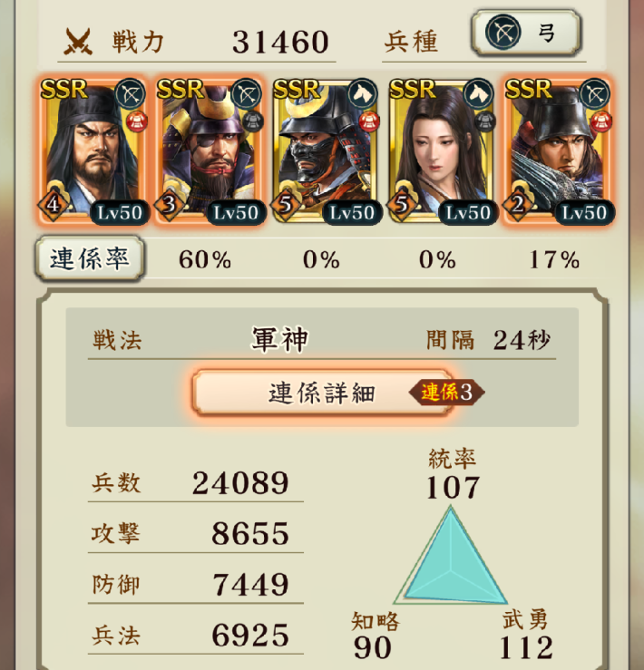Image resolution: width=644 pixels, height=670 pixels.
Task: Click bow icon on first SSR card
Action: (x=131, y=93)
